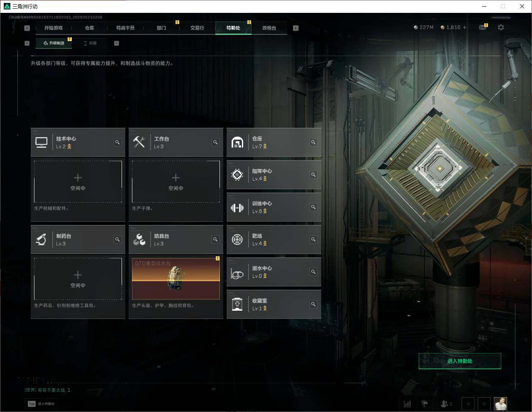Start production in 制药台 idle slot
This screenshot has width=532, height=412.
[78, 279]
